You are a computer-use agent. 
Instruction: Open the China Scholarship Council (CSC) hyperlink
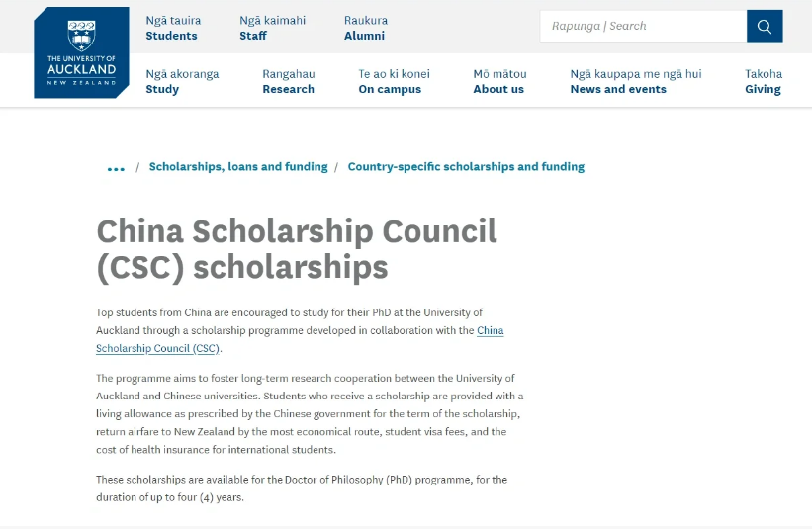[300, 339]
